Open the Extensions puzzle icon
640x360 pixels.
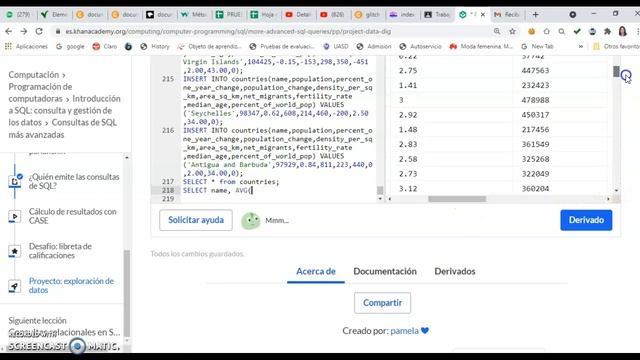pos(607,31)
